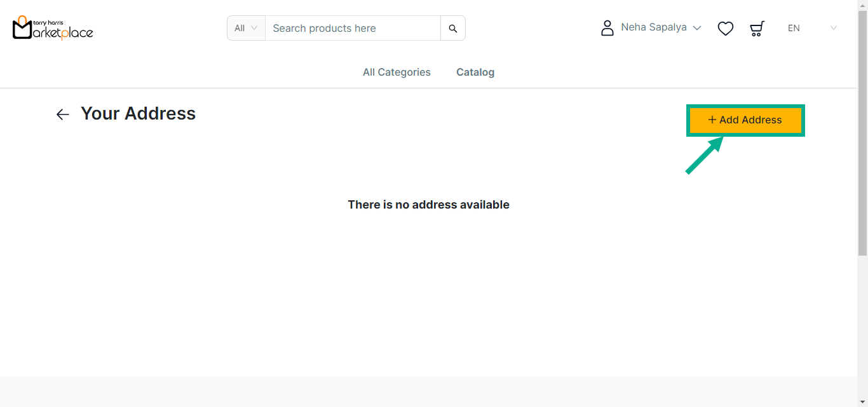The image size is (868, 407).
Task: Focus the Search products here field
Action: [353, 28]
